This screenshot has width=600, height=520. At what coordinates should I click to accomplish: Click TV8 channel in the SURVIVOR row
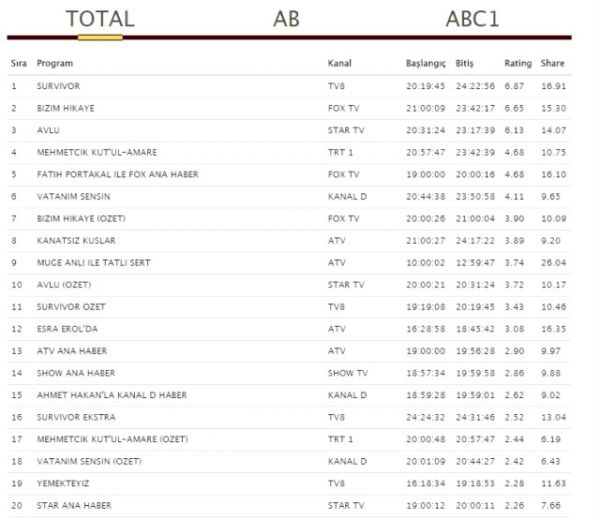click(x=336, y=86)
